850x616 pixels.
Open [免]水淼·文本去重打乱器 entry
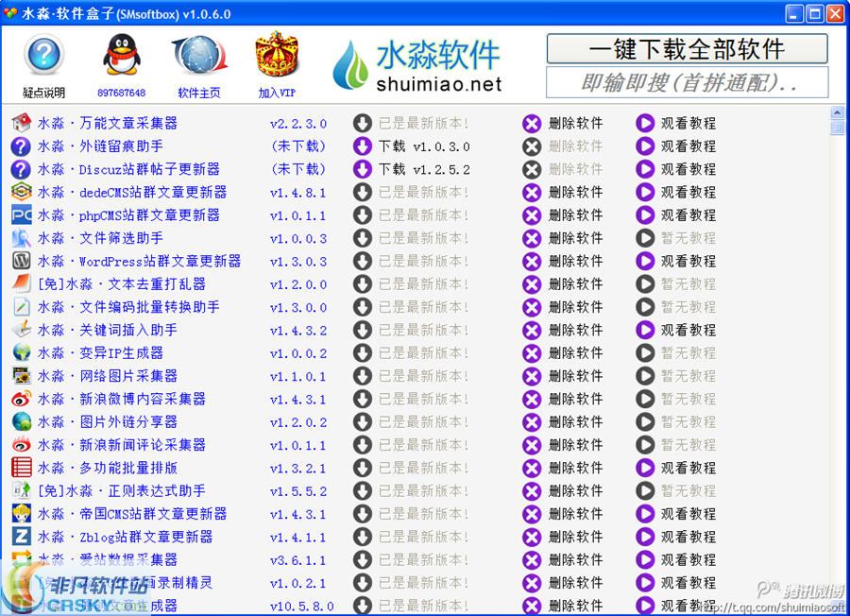click(122, 284)
